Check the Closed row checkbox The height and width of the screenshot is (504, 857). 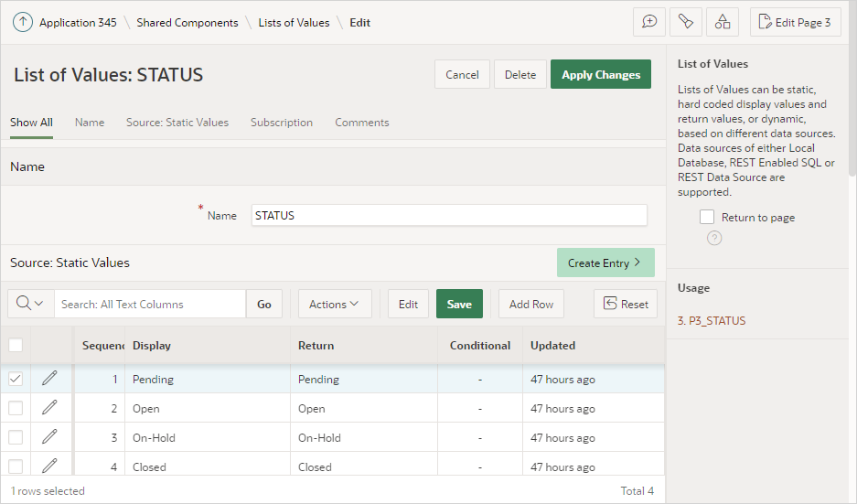click(x=16, y=466)
